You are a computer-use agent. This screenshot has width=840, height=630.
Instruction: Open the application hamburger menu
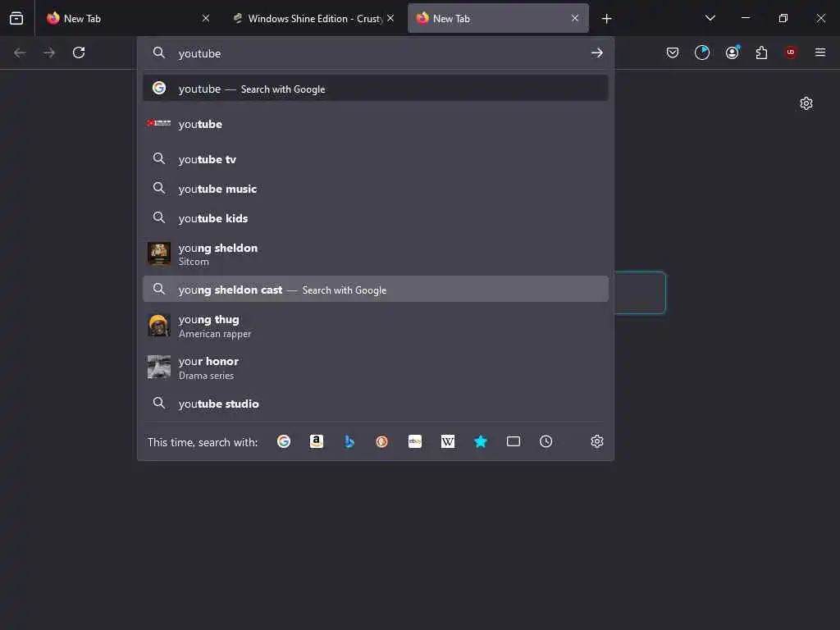point(819,52)
